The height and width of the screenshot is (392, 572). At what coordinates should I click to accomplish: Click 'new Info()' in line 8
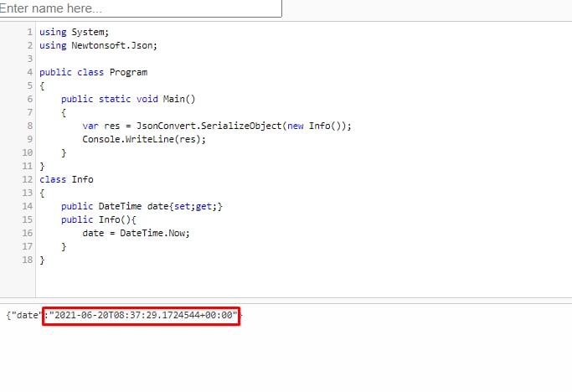[316, 126]
